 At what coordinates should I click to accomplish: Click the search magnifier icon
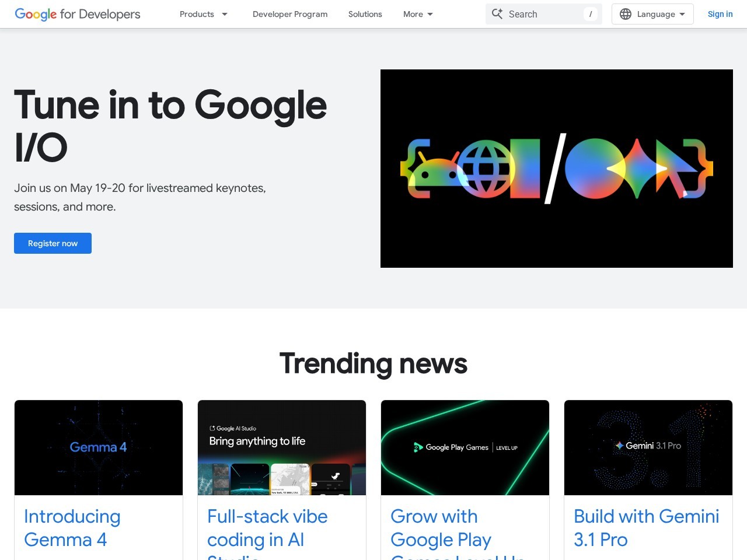point(497,14)
